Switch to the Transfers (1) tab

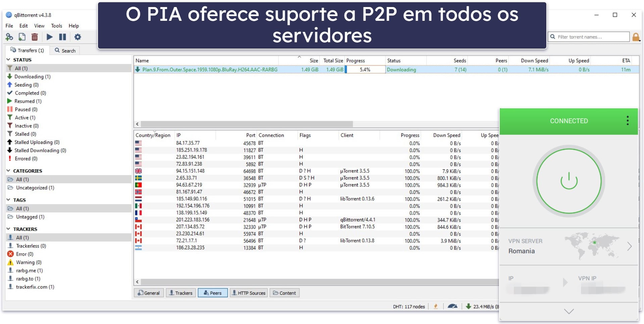tap(28, 50)
